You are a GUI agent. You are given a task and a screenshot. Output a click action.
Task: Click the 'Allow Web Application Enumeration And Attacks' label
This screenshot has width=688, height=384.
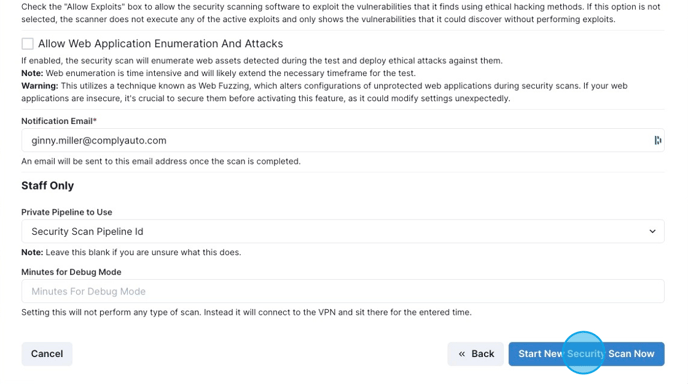coord(161,43)
